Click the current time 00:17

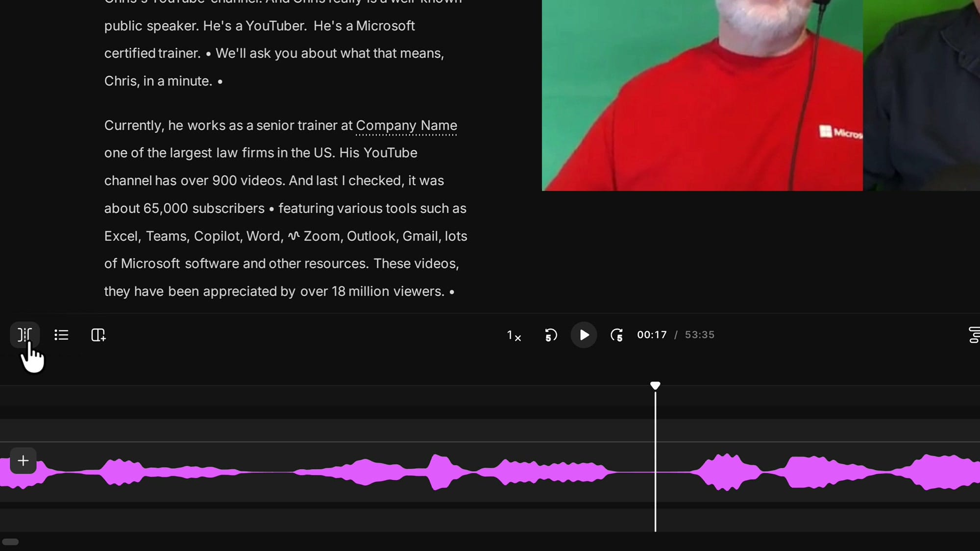652,335
